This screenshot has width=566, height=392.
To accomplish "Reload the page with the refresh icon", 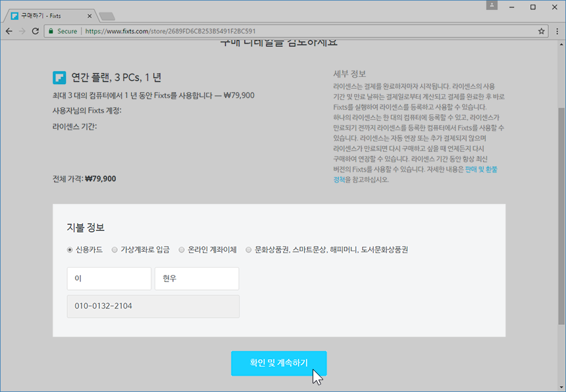I will point(35,32).
